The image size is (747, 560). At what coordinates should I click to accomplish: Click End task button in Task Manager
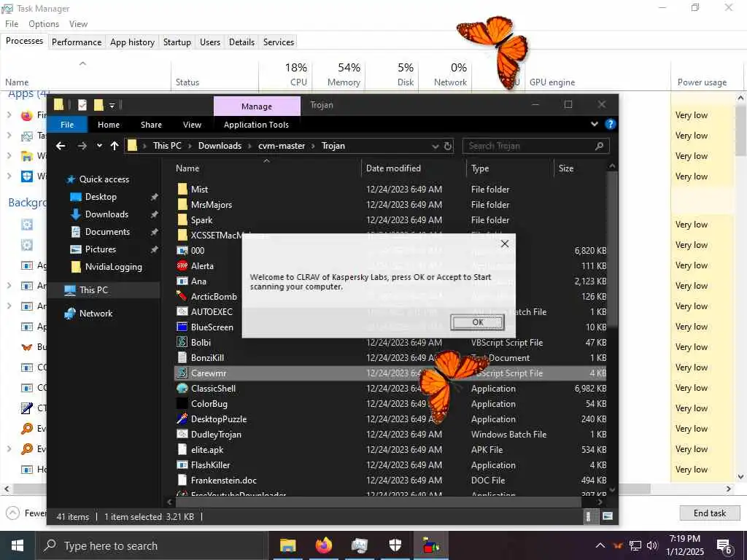(x=709, y=513)
